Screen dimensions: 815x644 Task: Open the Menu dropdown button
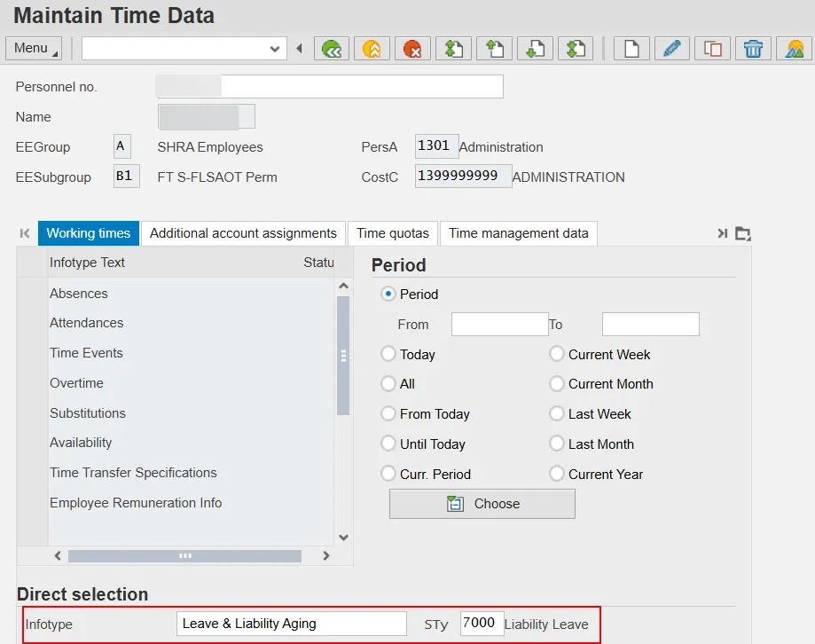tap(34, 48)
